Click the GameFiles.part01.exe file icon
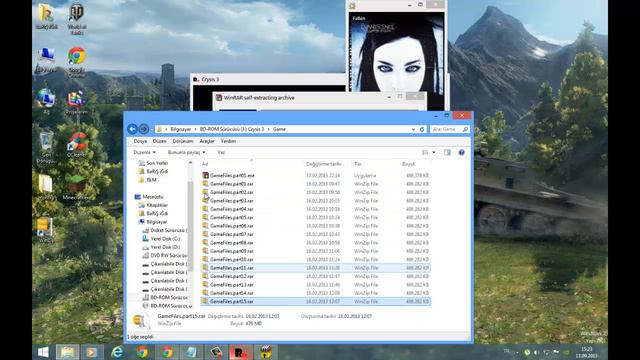This screenshot has height=360, width=640. [x=205, y=176]
